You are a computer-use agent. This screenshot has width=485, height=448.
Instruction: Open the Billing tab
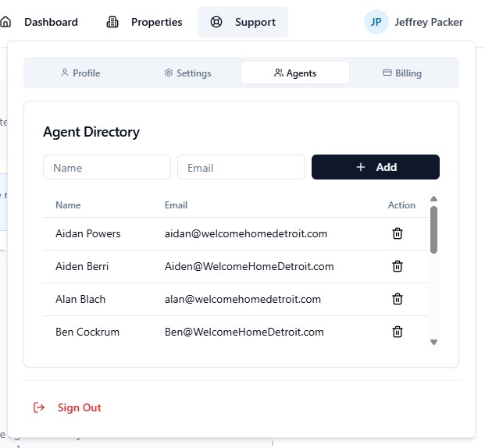(402, 73)
